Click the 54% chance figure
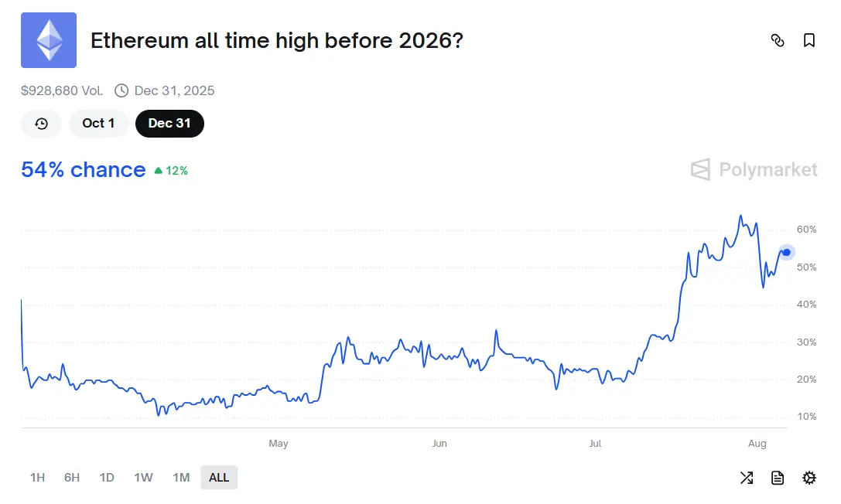 click(82, 170)
